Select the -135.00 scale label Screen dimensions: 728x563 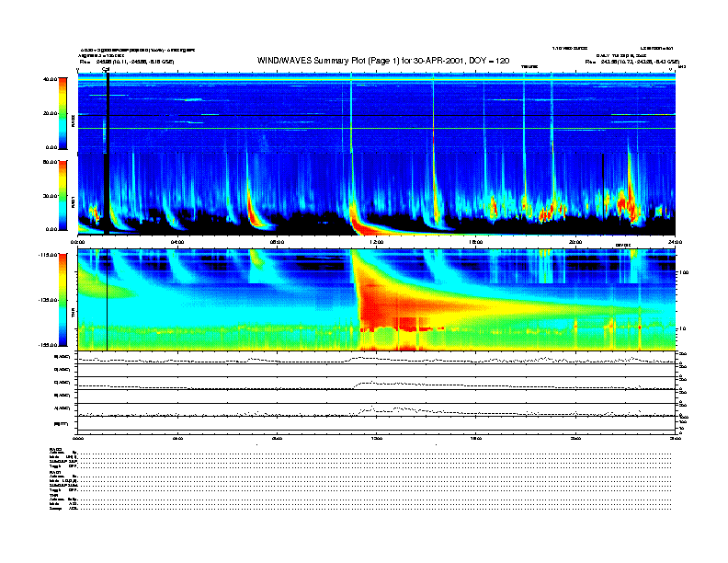(48, 300)
